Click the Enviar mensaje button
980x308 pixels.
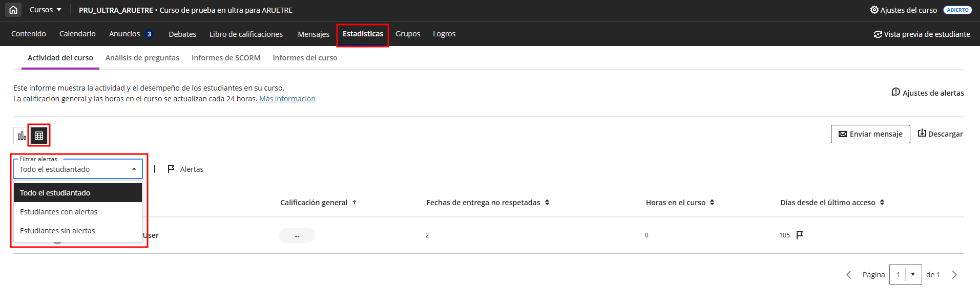[870, 134]
